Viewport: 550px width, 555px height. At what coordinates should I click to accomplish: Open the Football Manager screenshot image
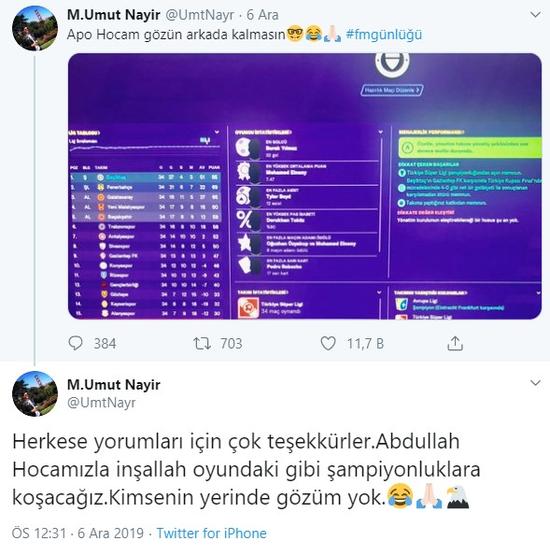(305, 186)
